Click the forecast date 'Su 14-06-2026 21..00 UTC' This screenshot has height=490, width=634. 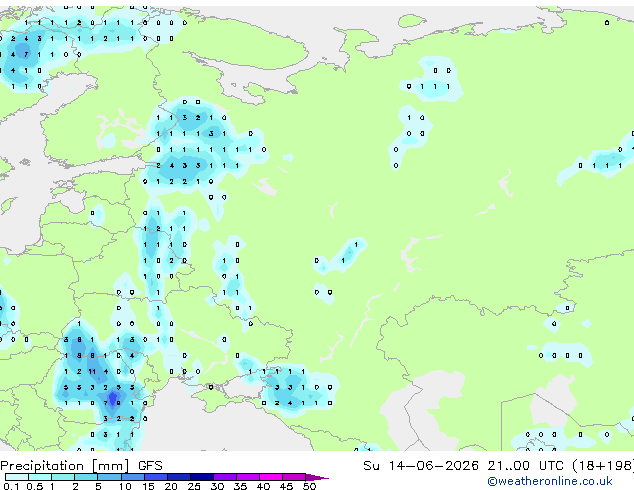(463, 466)
